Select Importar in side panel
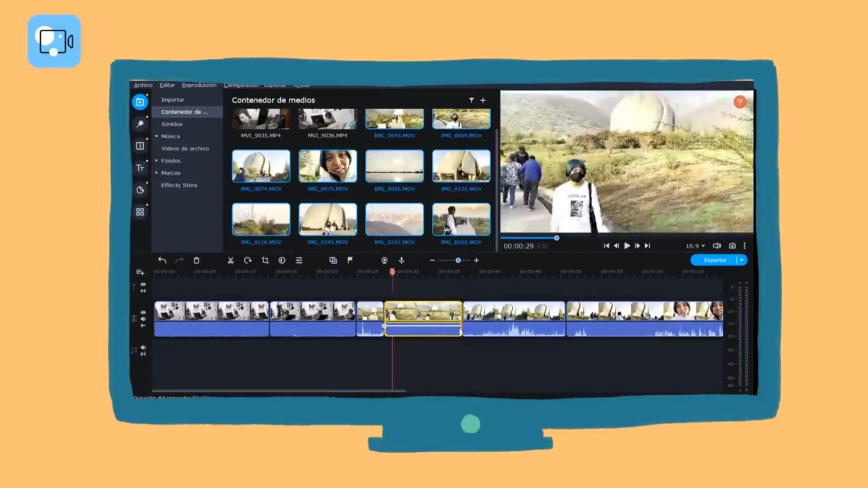868x488 pixels. (173, 100)
